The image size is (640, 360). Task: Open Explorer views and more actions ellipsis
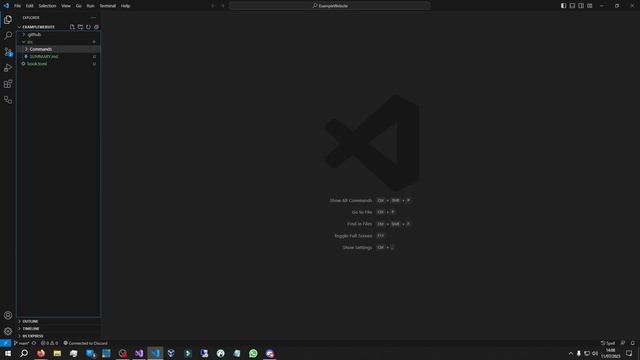point(93,18)
